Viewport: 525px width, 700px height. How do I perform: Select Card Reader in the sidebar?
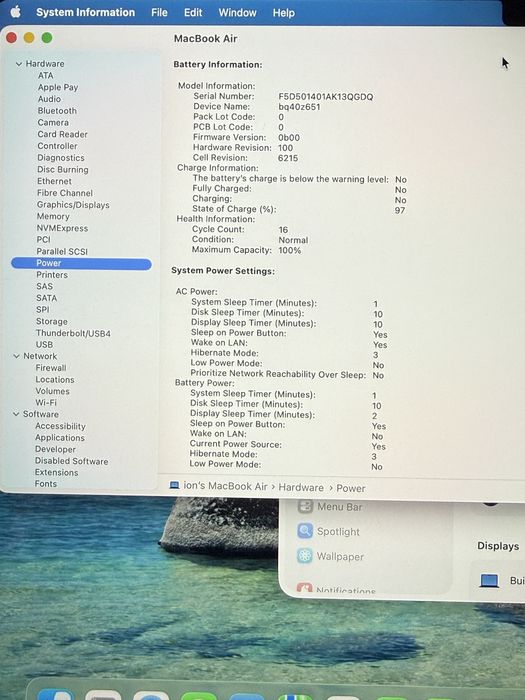click(62, 134)
